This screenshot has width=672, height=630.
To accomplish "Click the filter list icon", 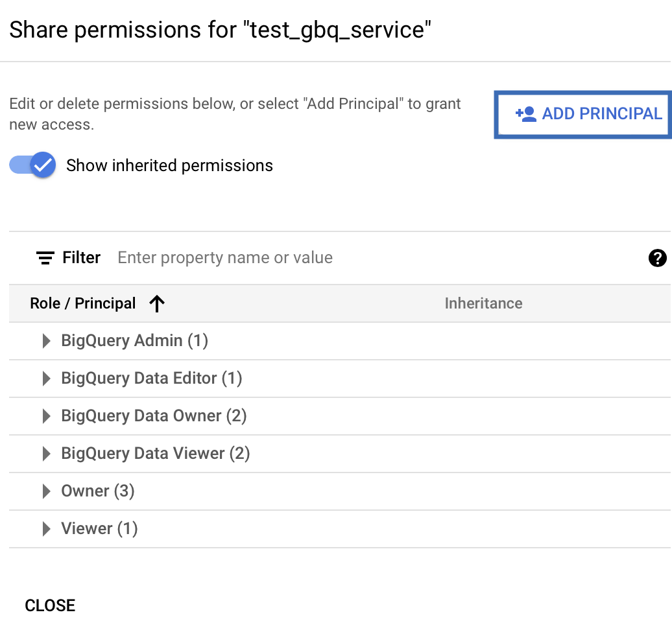I will (45, 258).
